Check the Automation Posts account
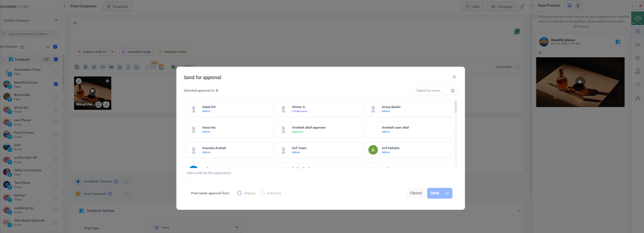This screenshot has width=644, height=233. (56, 72)
